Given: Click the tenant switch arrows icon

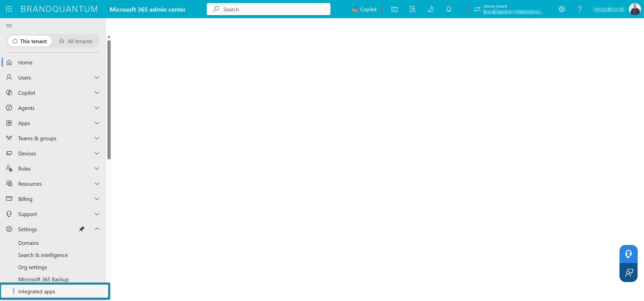Looking at the screenshot, I should point(477,9).
